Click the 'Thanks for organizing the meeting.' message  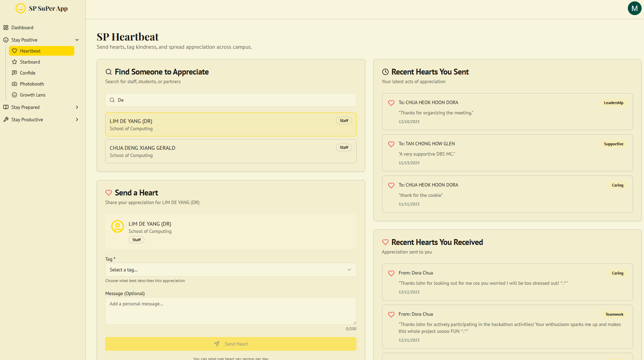click(436, 113)
